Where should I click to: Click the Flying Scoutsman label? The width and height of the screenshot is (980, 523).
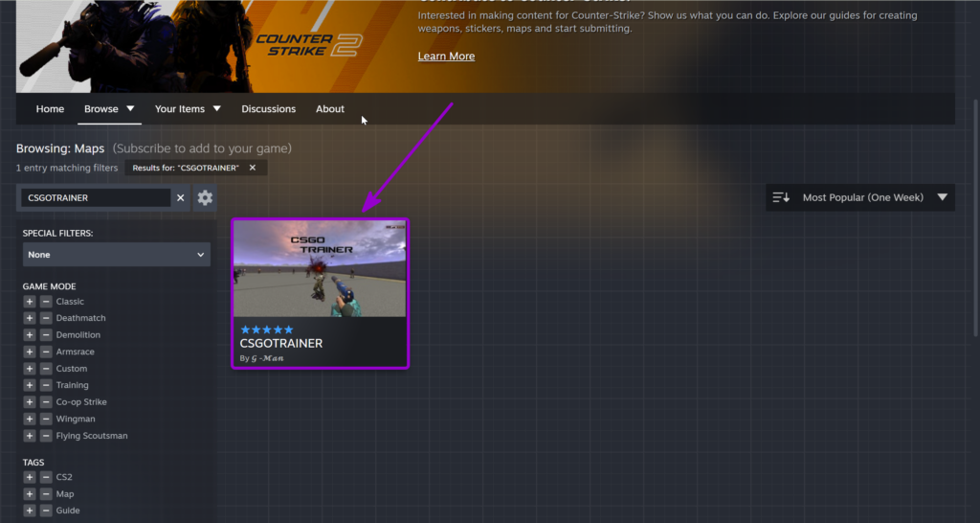[92, 436]
